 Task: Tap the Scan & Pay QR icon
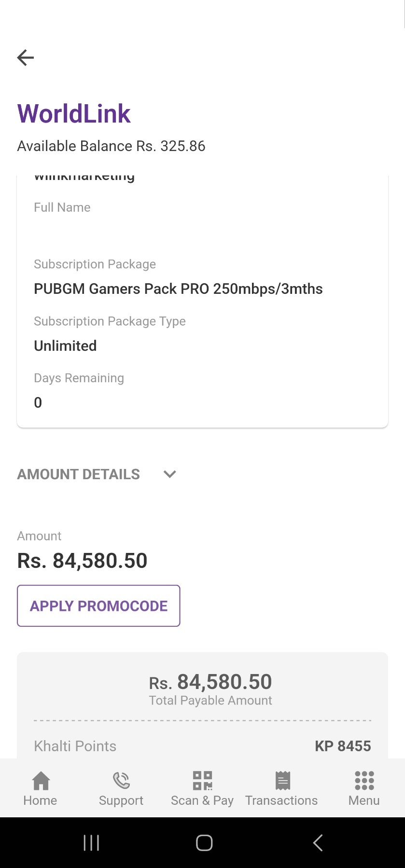tap(202, 781)
